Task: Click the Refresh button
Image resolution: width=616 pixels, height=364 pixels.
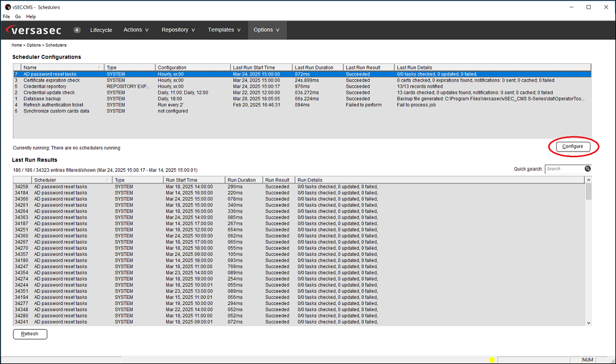Action: pos(30,334)
